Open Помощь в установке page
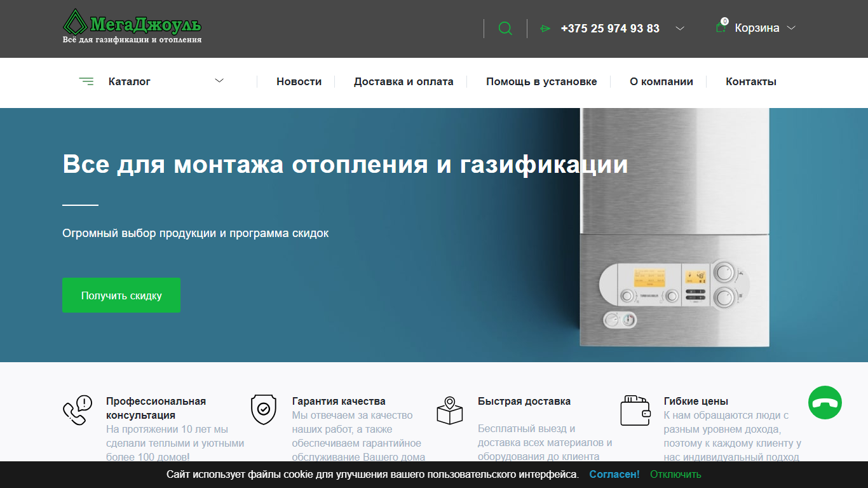 [x=541, y=81]
